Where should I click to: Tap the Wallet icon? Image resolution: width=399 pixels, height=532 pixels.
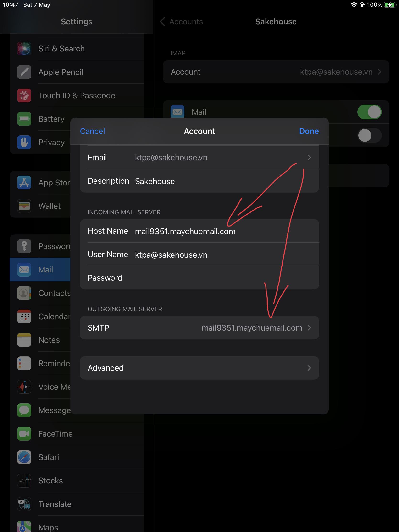pos(24,206)
